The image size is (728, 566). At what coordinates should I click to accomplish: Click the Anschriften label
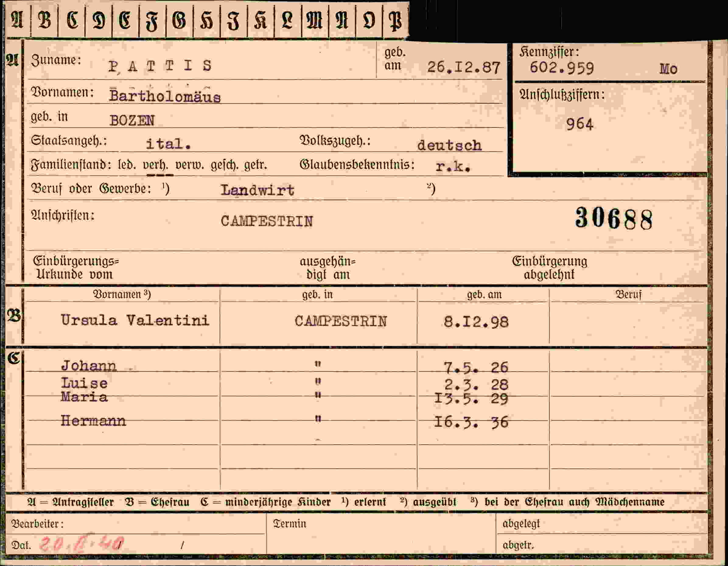tap(63, 215)
